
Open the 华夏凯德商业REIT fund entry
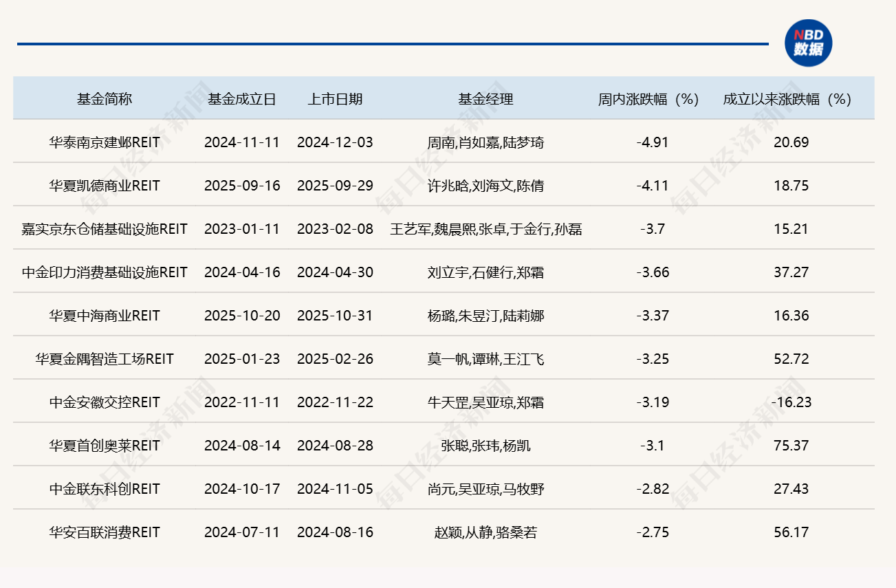pyautogui.click(x=105, y=186)
